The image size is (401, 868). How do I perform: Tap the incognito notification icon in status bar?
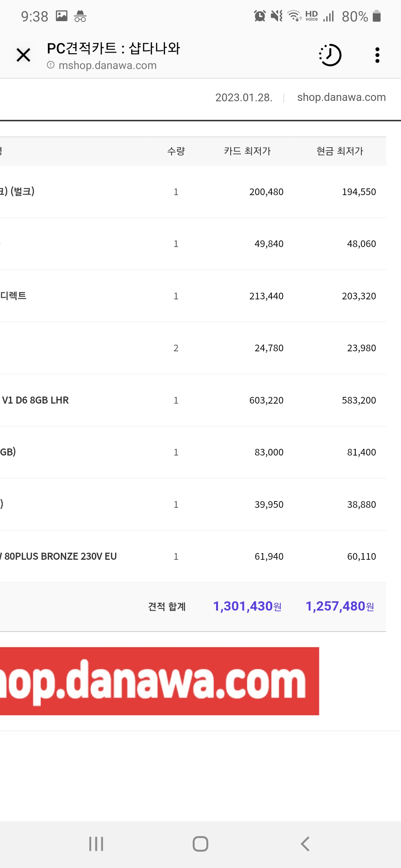tap(80, 16)
